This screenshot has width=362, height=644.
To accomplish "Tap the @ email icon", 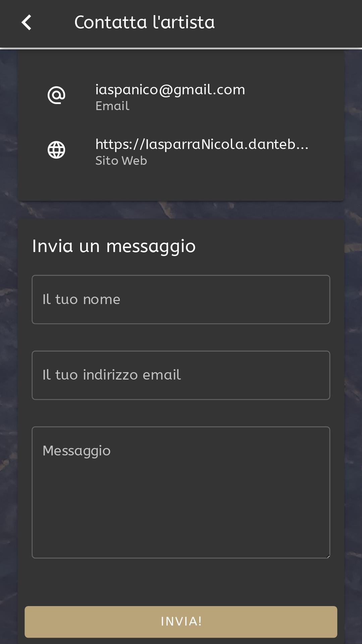I will coord(56,95).
